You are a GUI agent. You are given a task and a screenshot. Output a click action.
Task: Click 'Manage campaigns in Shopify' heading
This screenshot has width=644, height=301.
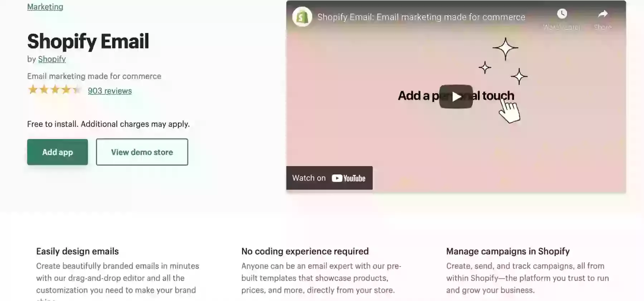[x=508, y=251]
